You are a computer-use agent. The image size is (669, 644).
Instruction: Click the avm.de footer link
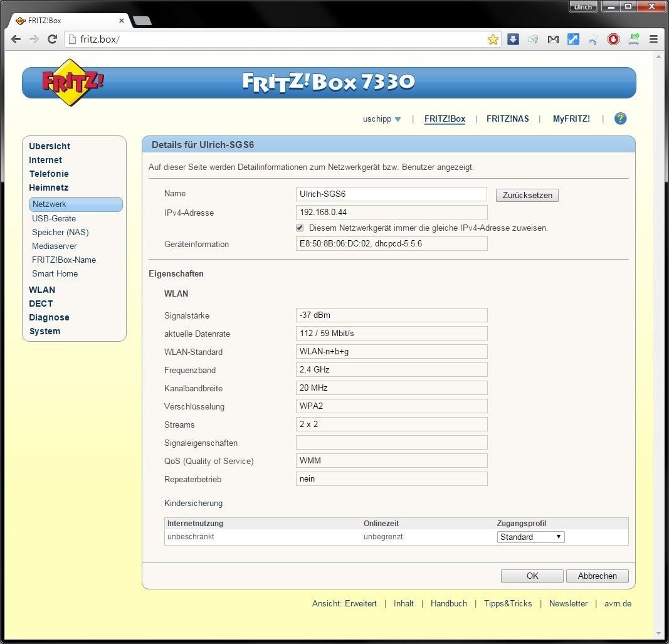618,603
